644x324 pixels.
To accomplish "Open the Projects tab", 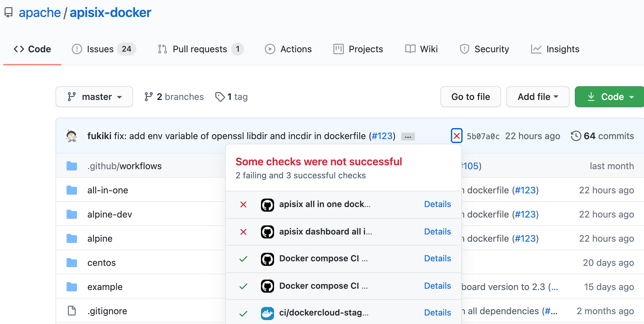I will point(358,49).
